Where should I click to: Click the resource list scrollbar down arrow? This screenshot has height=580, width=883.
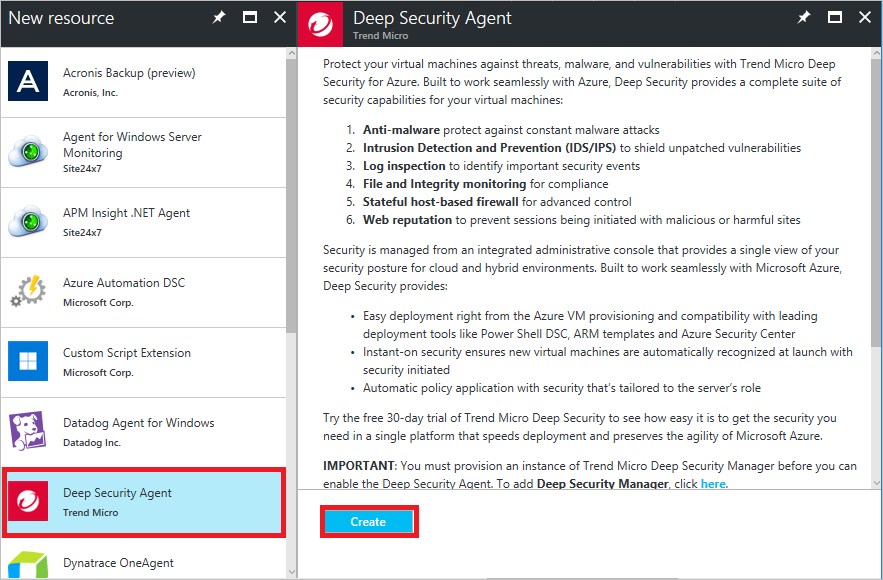point(291,572)
